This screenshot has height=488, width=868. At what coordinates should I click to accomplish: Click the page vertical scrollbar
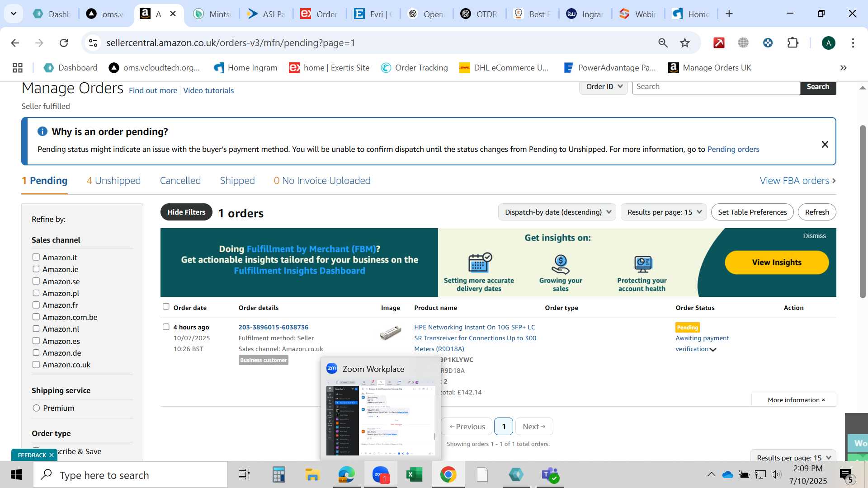862,211
